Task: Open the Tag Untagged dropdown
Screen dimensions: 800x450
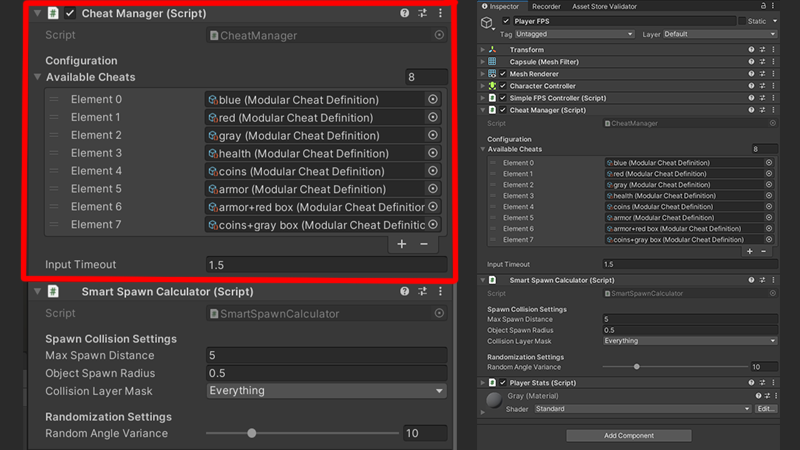Action: click(x=574, y=34)
